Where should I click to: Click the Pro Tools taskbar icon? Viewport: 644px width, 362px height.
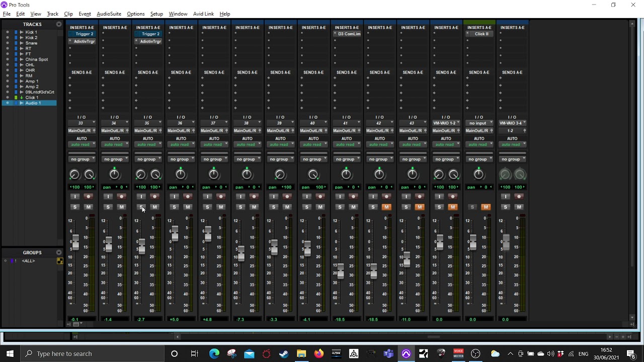pyautogui.click(x=406, y=354)
